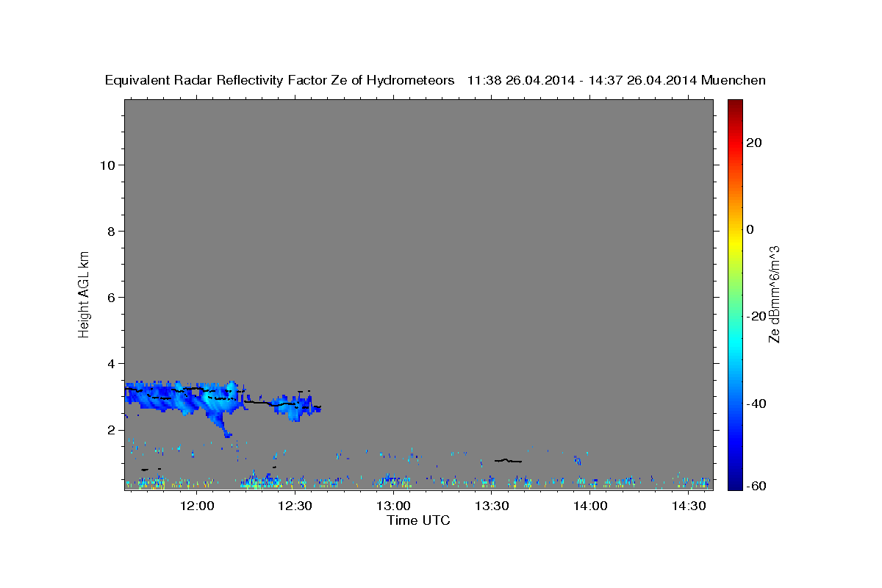Click the dark red top of the colorbar
This screenshot has width=882, height=588.
tap(734, 104)
